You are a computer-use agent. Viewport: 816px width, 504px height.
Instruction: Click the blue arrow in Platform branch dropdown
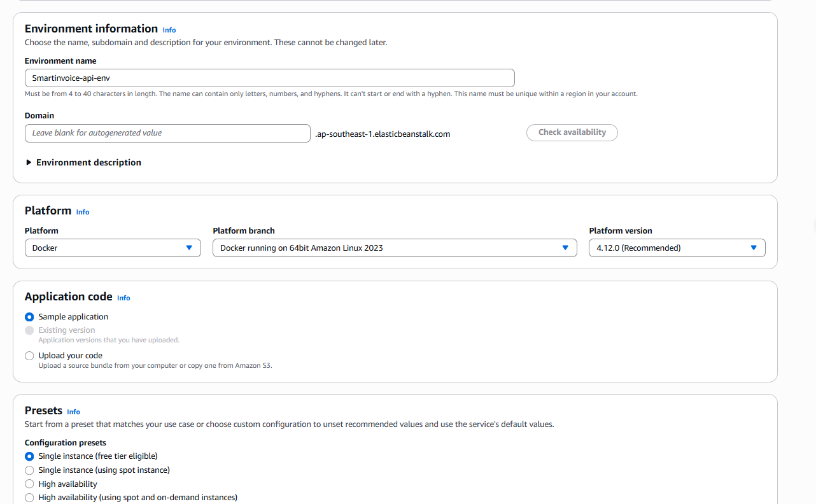(x=565, y=248)
